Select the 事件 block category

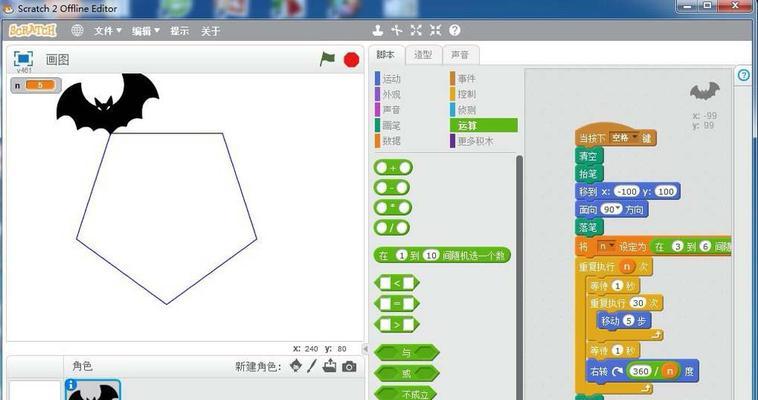[x=466, y=78]
